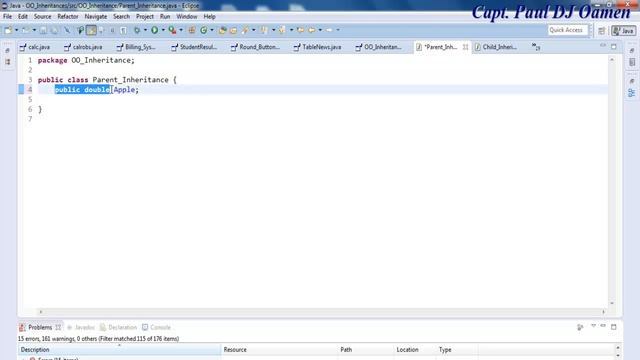Switch to the Billing_Sys editor tab
The width and height of the screenshot is (640, 360).
pos(136,47)
